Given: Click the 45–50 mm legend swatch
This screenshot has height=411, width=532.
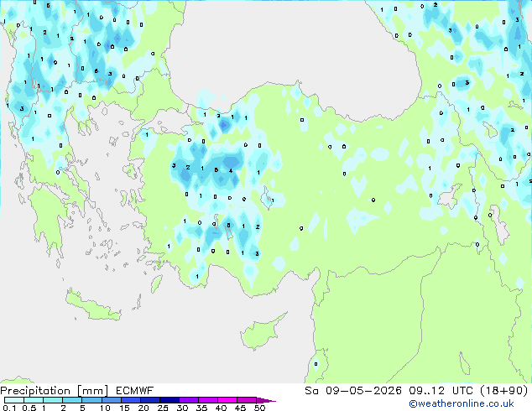Looking at the screenshot, I should pos(247,400).
